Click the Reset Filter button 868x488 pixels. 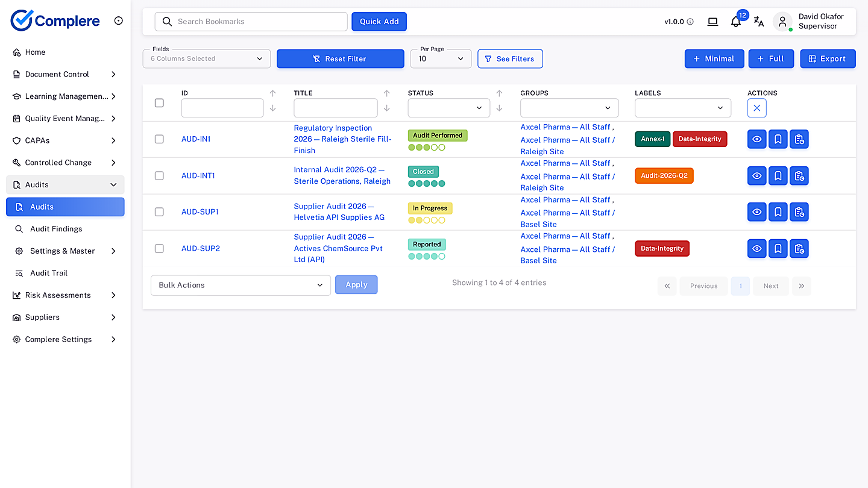coord(340,58)
